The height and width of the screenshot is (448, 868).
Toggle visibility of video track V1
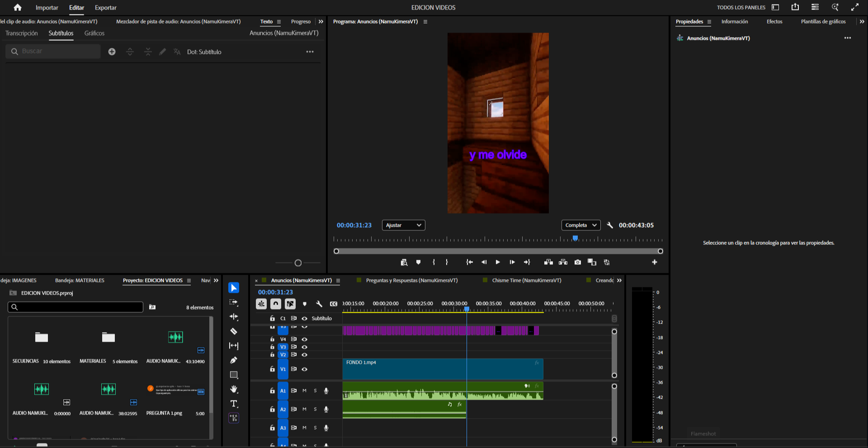tap(305, 369)
